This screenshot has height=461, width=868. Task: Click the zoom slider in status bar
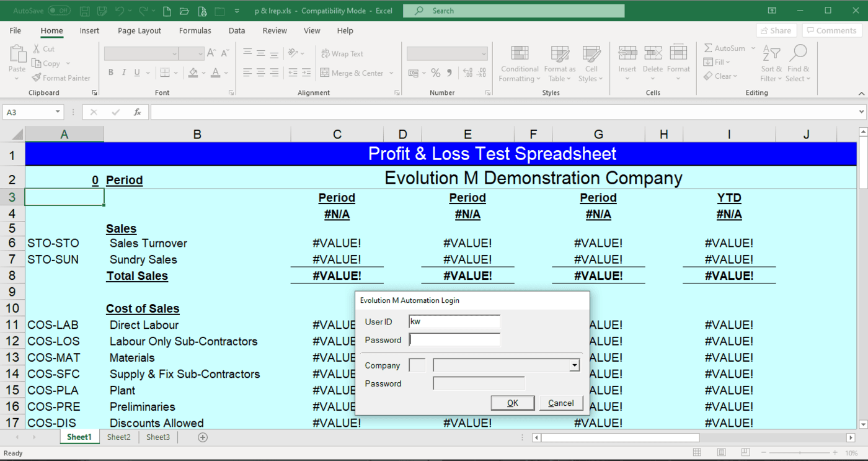click(x=799, y=453)
